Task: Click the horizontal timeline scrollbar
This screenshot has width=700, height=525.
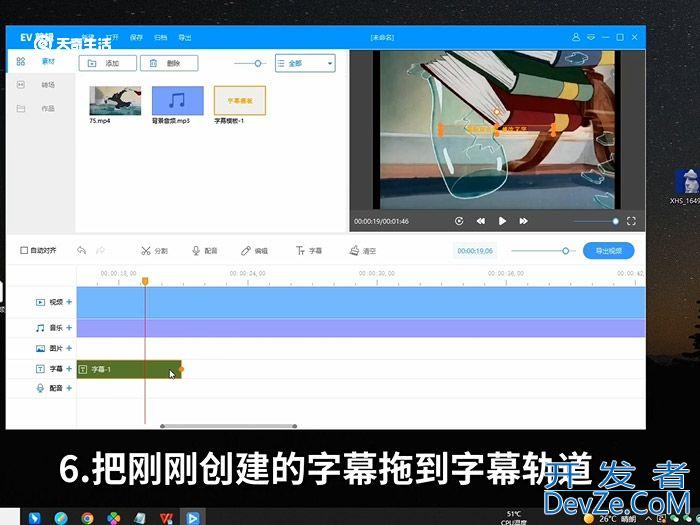Action: (229, 426)
